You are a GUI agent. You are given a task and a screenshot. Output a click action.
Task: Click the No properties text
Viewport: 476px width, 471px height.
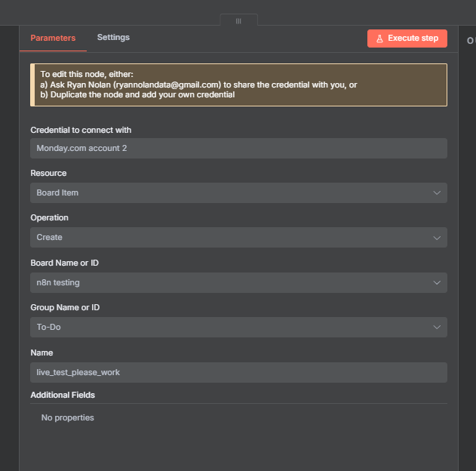tap(68, 417)
